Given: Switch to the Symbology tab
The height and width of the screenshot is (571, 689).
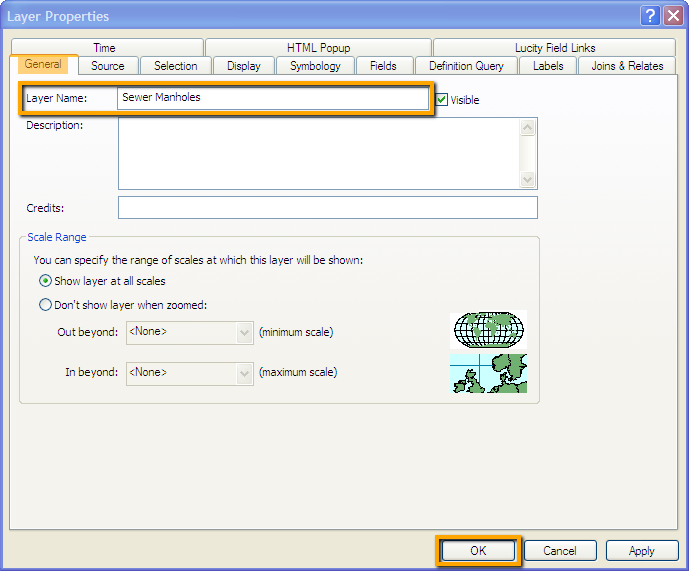Looking at the screenshot, I should (x=315, y=66).
